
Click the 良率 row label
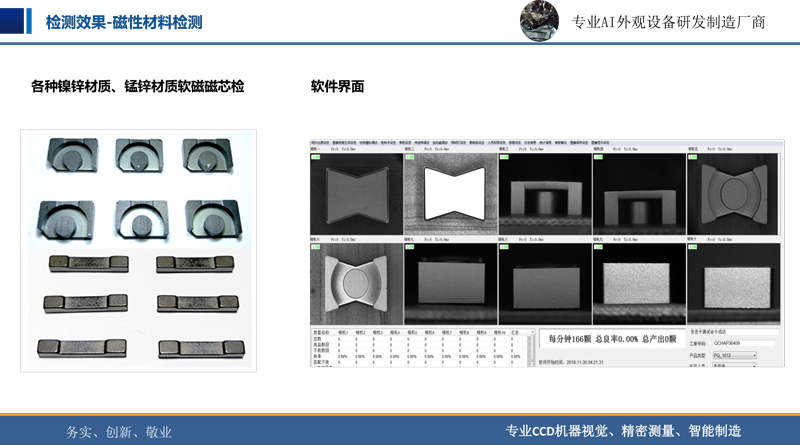318,356
